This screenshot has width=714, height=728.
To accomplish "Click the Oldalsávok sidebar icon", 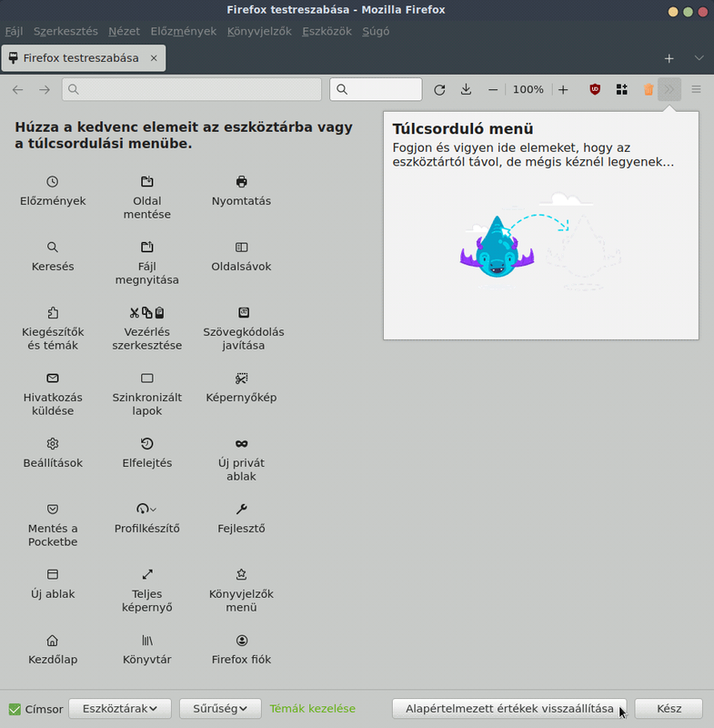I will point(241,247).
